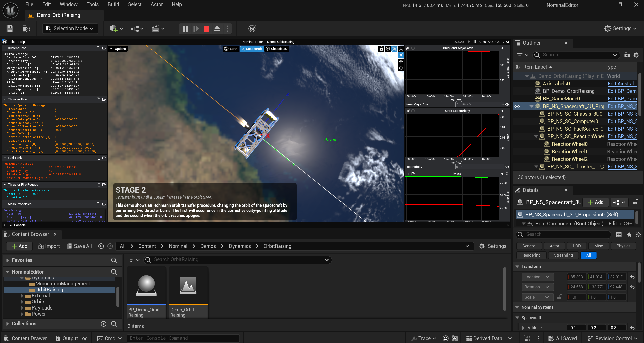
Task: Click the viewport navigate arrow icon
Action: tap(401, 55)
